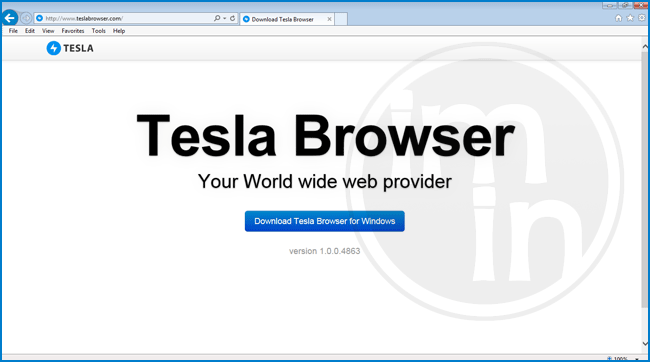
Task: Click the Tesla lightning bolt logo
Action: click(53, 48)
